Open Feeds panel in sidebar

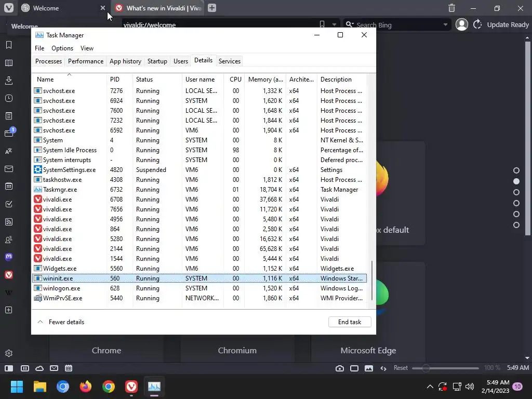pyautogui.click(x=9, y=222)
